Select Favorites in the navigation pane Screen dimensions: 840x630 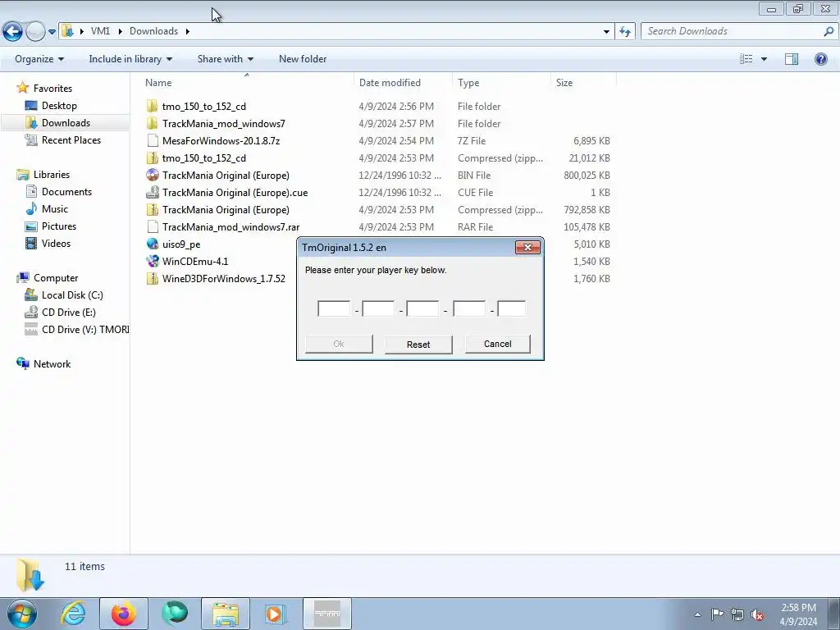point(52,89)
